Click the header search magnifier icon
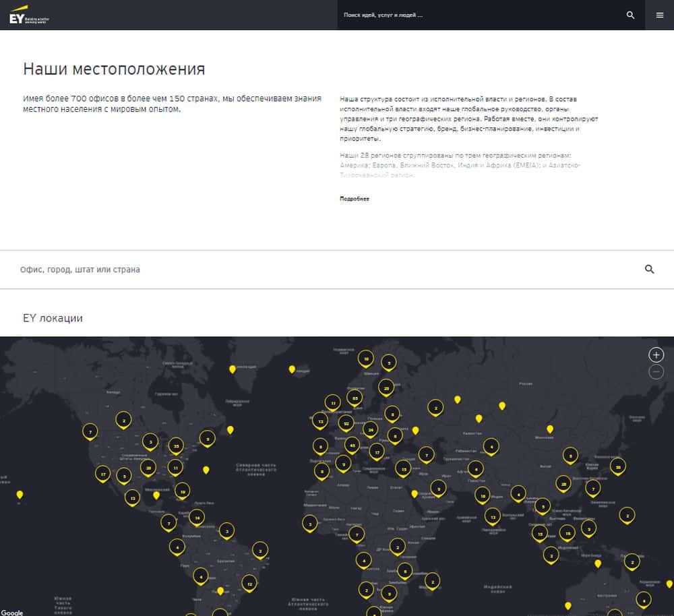This screenshot has width=674, height=616. click(x=630, y=15)
